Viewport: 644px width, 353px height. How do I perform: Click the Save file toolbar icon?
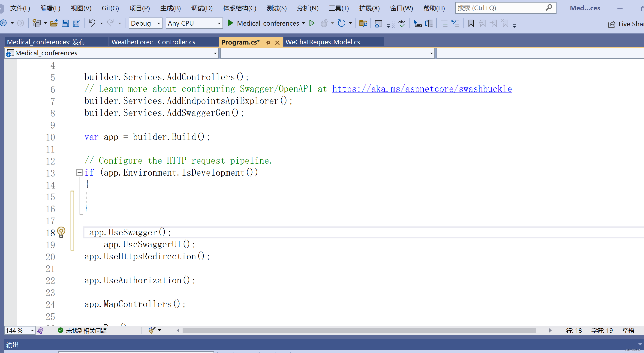(65, 24)
